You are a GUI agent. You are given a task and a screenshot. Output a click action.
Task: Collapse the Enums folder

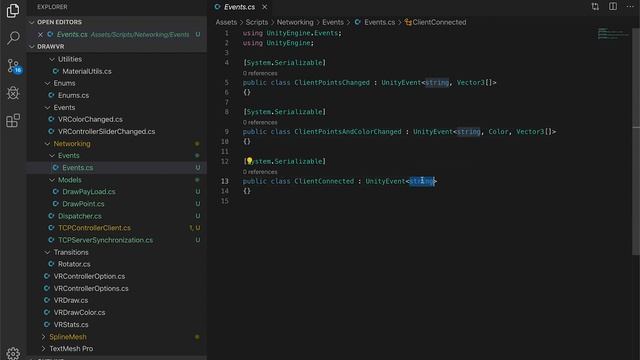47,83
